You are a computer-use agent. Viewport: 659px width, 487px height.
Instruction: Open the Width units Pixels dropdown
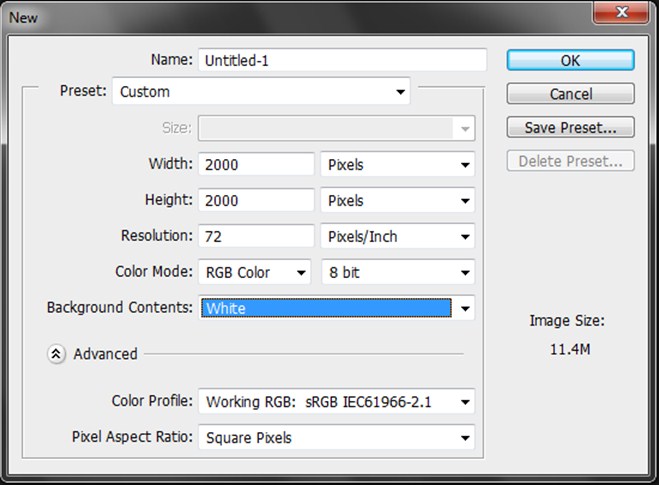tap(398, 164)
